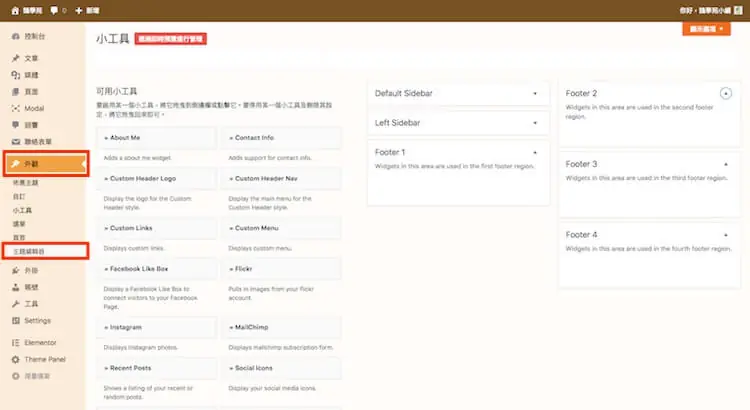Open the Modal icon in sidebar
Viewport: 750px width, 410px height.
16,108
